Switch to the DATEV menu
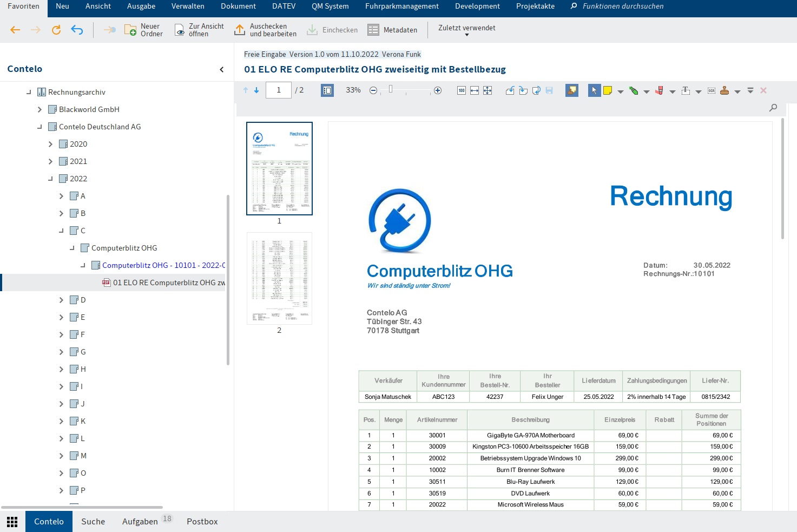Viewport: 797px width, 532px height. 284,6
